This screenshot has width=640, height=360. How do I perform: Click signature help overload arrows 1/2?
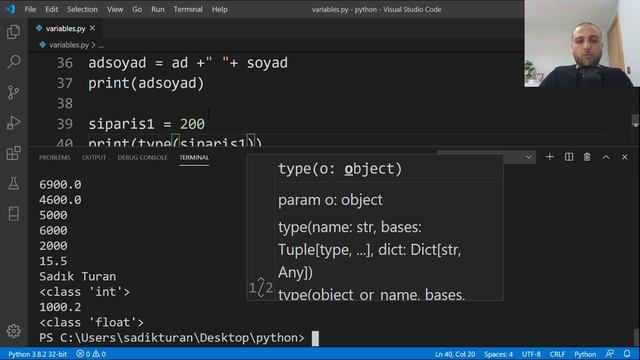(261, 287)
